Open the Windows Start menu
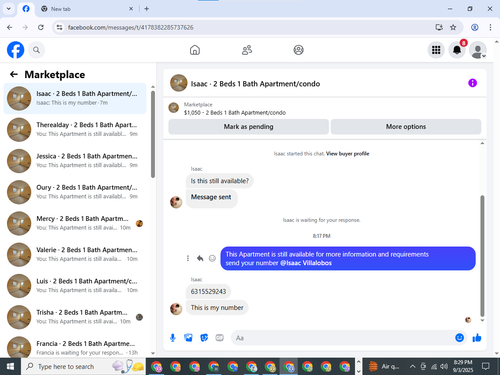Viewport: 500px width, 375px height. point(10,367)
